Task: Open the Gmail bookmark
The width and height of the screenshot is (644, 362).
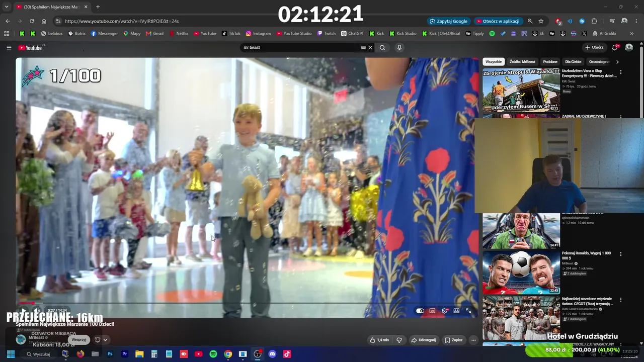Action: (154, 34)
